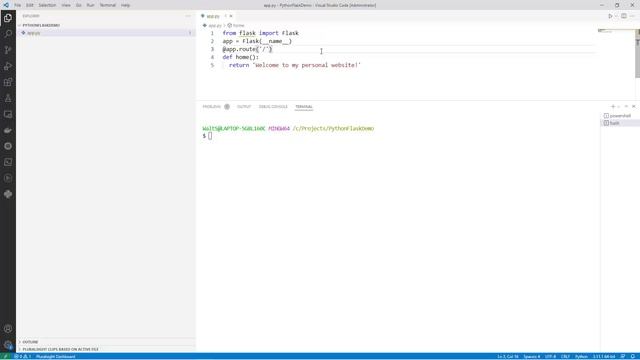
Task: Click the home breadcrumb item
Action: click(236, 25)
